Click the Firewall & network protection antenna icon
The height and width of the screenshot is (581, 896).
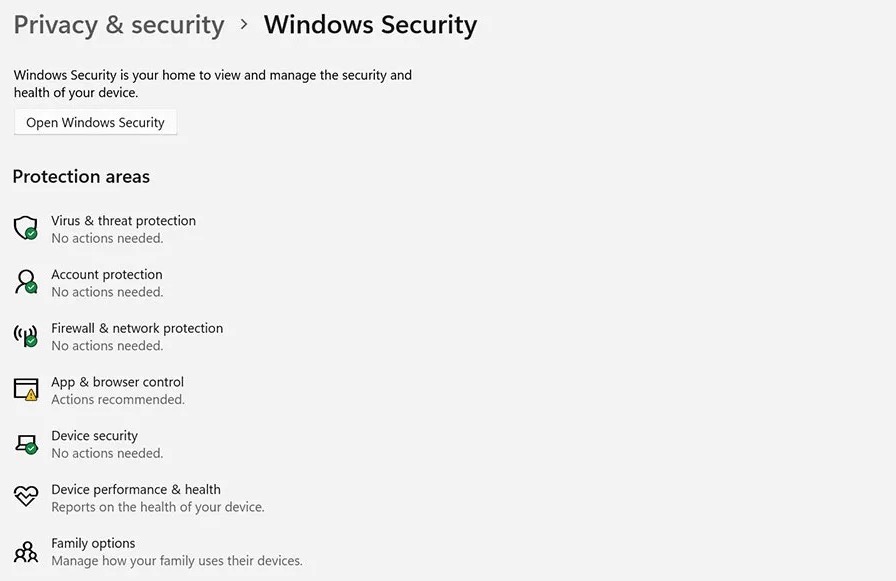[x=26, y=335]
